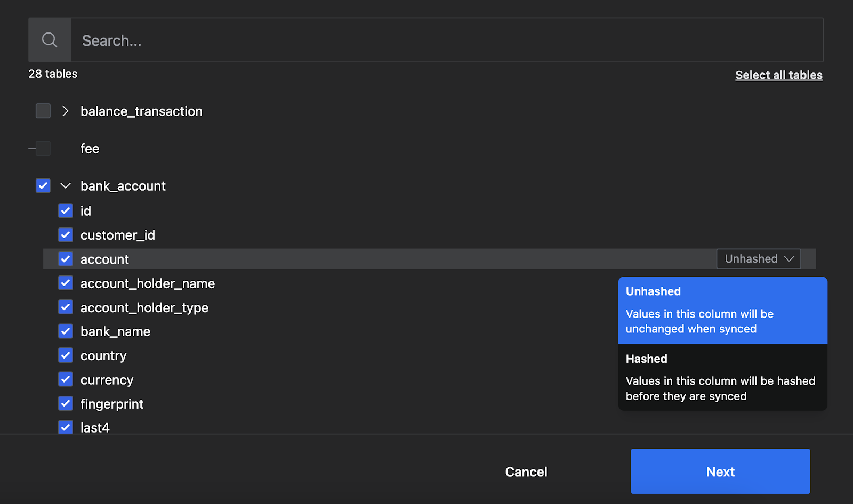Image resolution: width=853 pixels, height=504 pixels.
Task: Choose the Unhashed option in menu
Action: pyautogui.click(x=722, y=310)
